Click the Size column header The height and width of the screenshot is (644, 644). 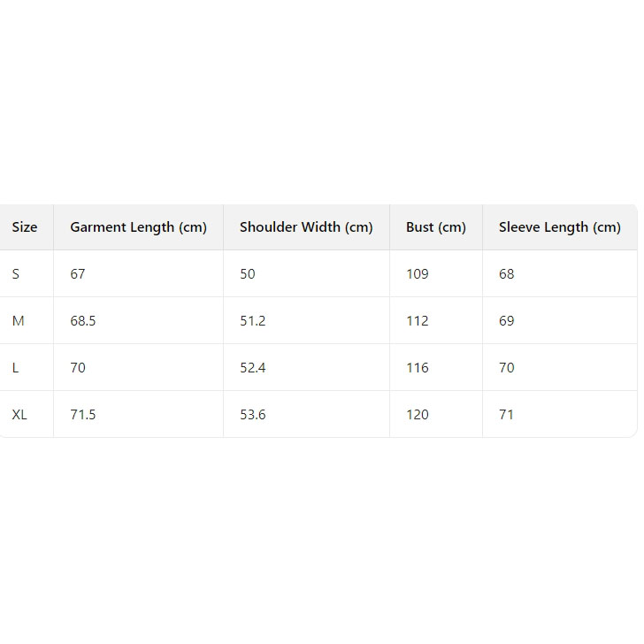[x=25, y=227]
